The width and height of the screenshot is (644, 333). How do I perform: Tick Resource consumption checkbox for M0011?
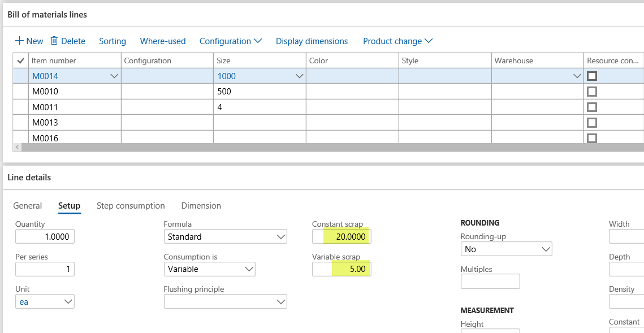(x=592, y=107)
